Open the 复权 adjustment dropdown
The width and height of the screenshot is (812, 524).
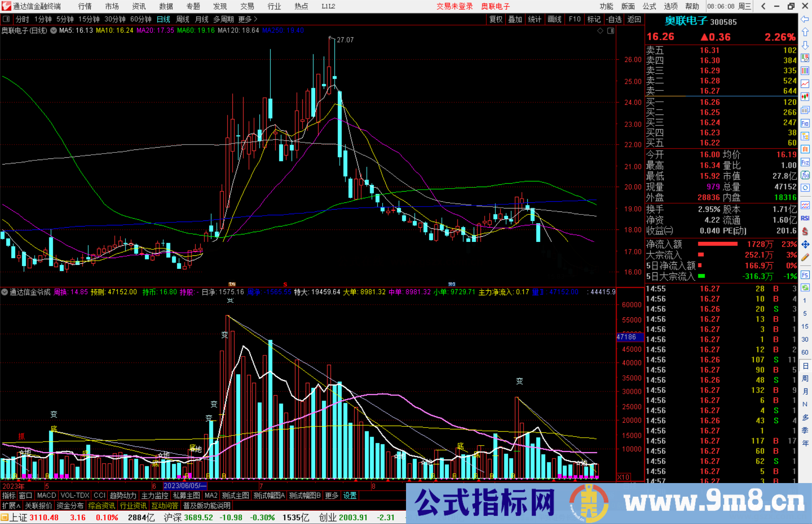[496, 19]
